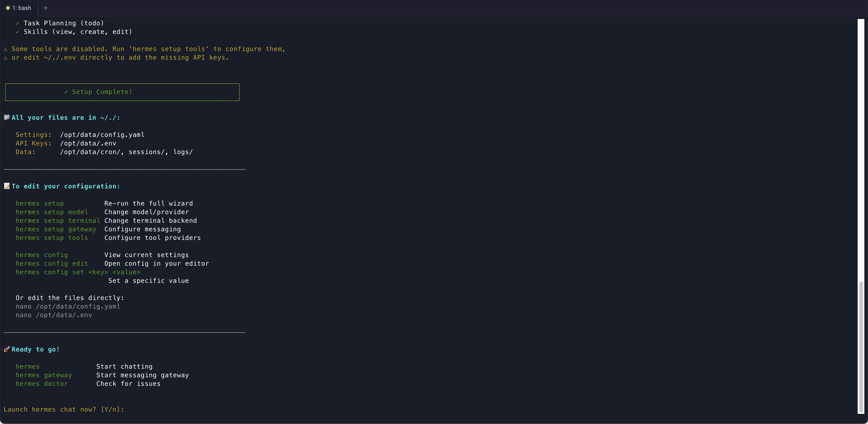Click the folder icon beside 'All your files'
This screenshot has height=424, width=868.
tap(7, 117)
